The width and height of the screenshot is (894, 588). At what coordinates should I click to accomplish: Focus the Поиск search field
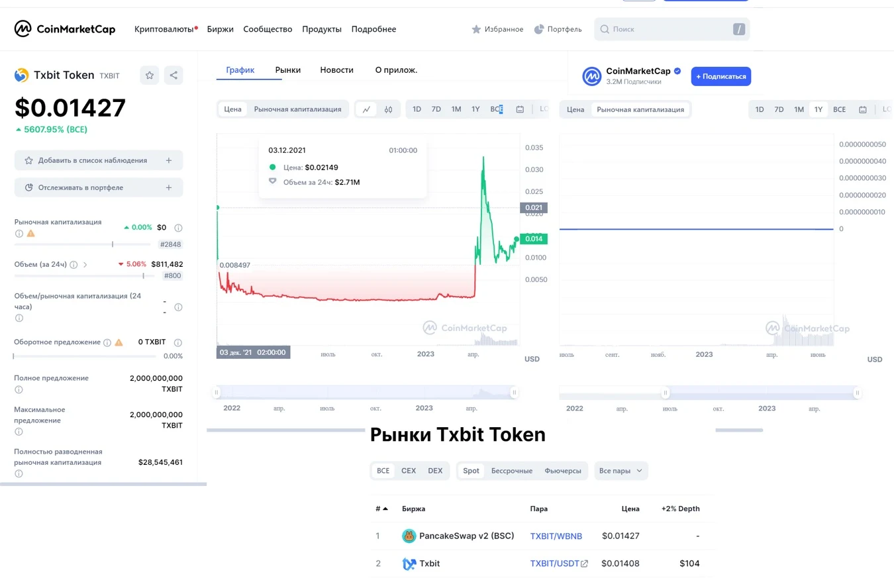pyautogui.click(x=672, y=29)
